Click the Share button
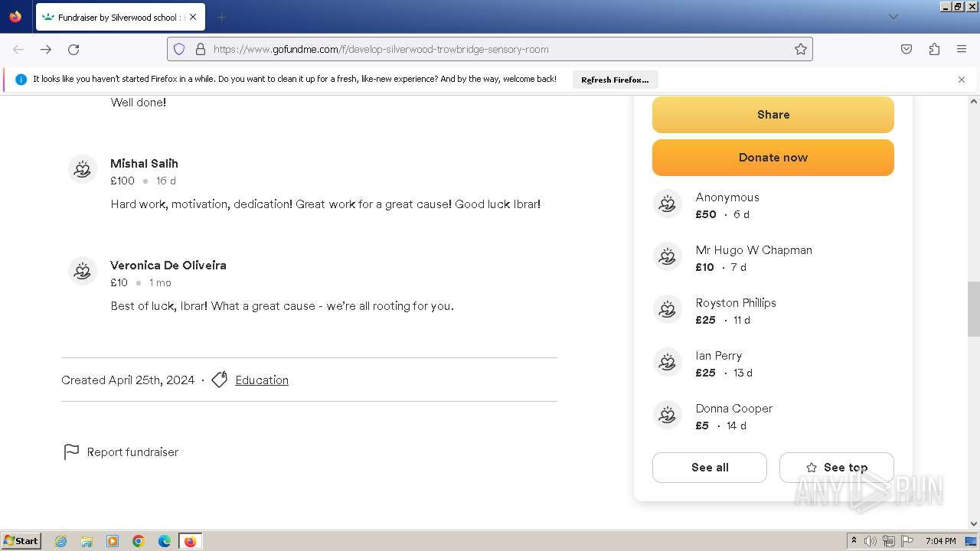This screenshot has height=551, width=980. tap(773, 115)
